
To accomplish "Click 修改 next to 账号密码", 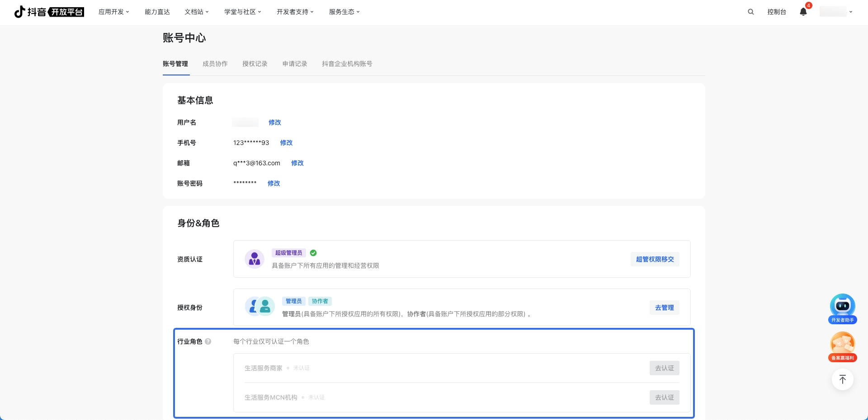I will (x=274, y=183).
